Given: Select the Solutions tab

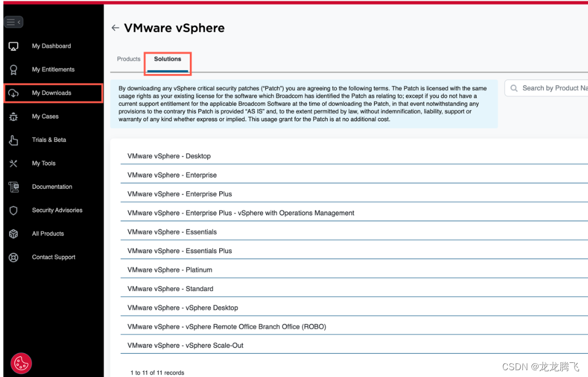Looking at the screenshot, I should pyautogui.click(x=168, y=59).
